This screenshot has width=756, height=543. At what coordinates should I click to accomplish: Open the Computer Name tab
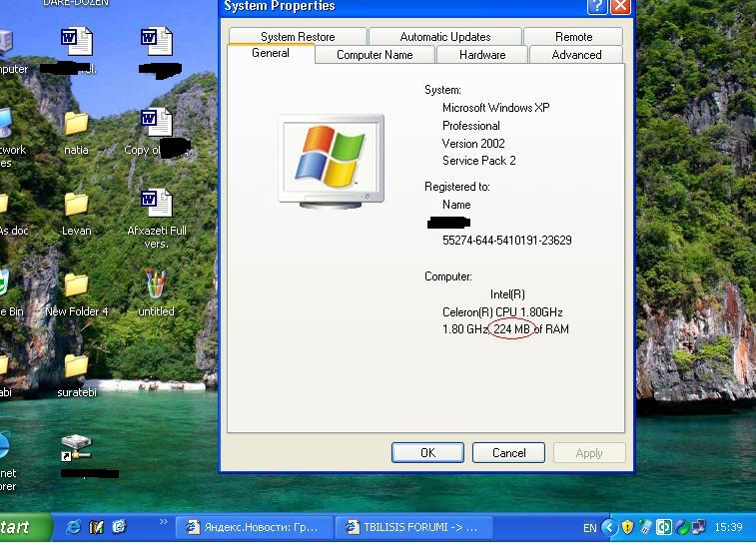click(375, 55)
